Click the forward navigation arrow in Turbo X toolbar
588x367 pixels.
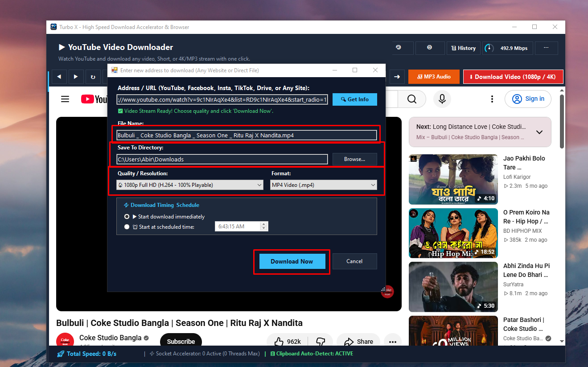(x=76, y=77)
